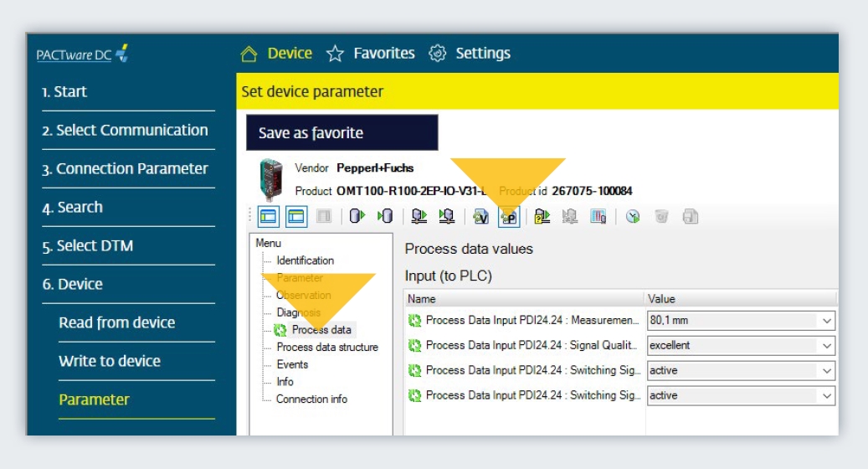
Task: Click the read from device icon
Action: tap(419, 216)
